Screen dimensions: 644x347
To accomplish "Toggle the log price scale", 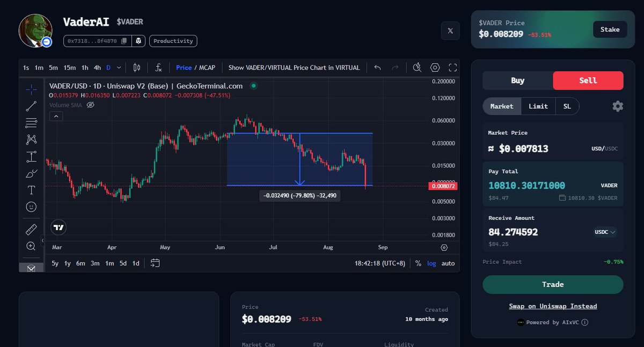I will coord(431,263).
